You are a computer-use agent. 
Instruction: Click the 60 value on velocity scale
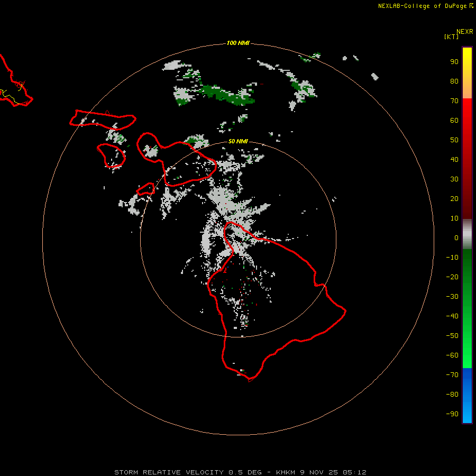click(x=454, y=121)
